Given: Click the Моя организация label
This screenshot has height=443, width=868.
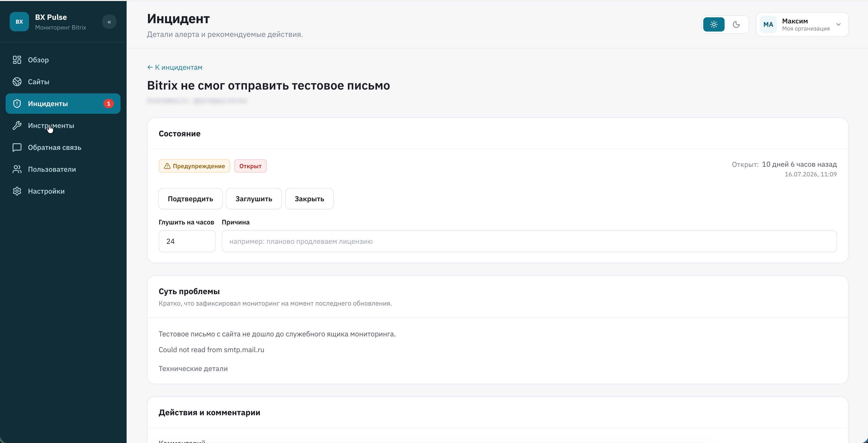Looking at the screenshot, I should click(806, 29).
